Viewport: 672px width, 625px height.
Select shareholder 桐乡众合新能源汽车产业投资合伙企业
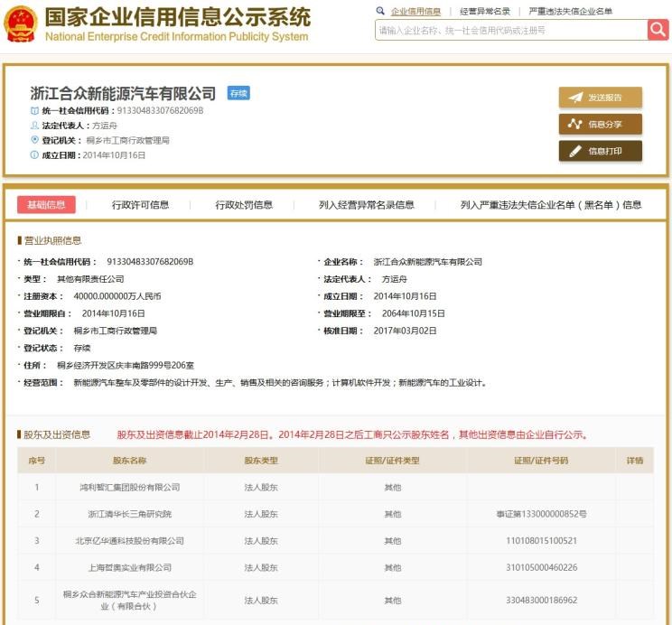[129, 600]
